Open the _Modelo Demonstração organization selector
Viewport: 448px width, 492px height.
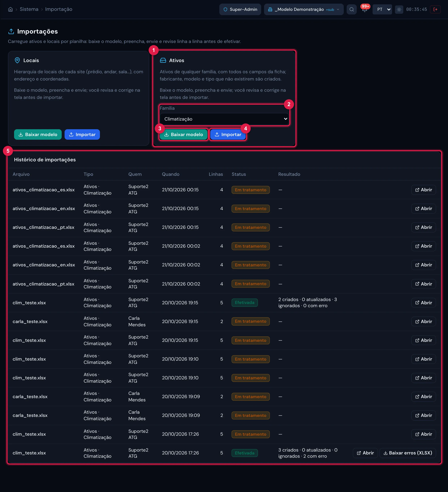point(304,9)
